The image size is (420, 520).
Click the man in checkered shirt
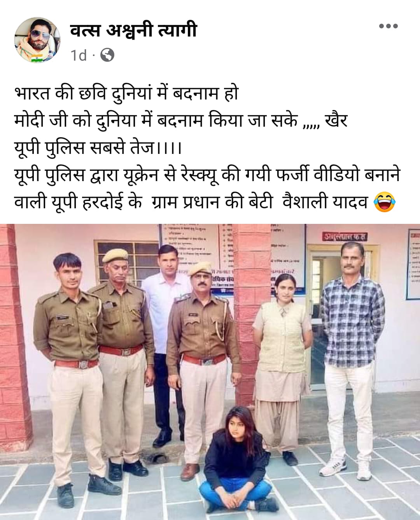point(353,342)
